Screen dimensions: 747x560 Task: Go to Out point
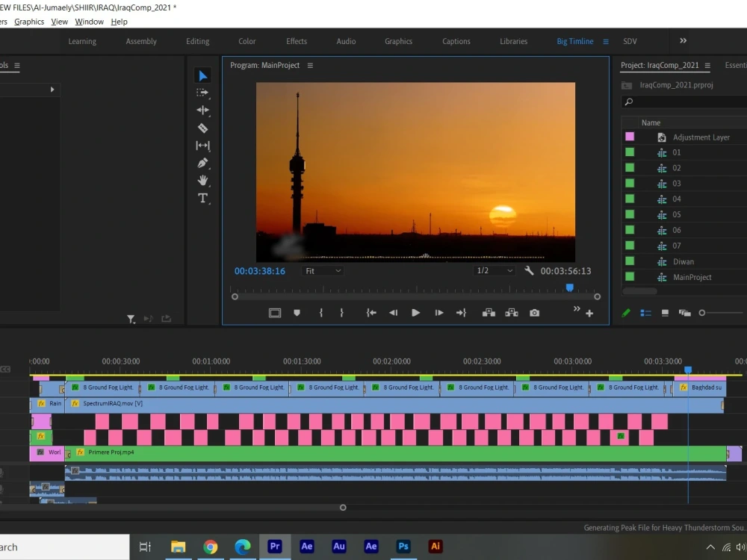(x=461, y=313)
